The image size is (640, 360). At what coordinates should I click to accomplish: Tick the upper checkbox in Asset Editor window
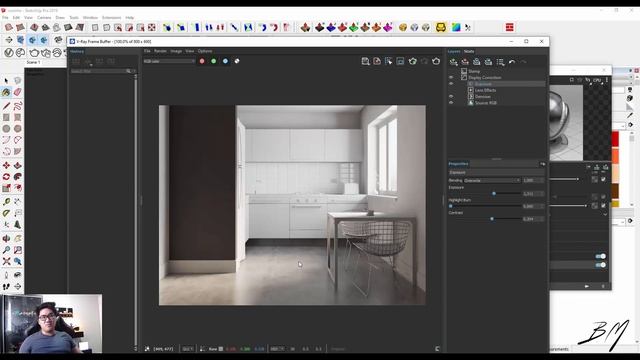[x=603, y=179]
